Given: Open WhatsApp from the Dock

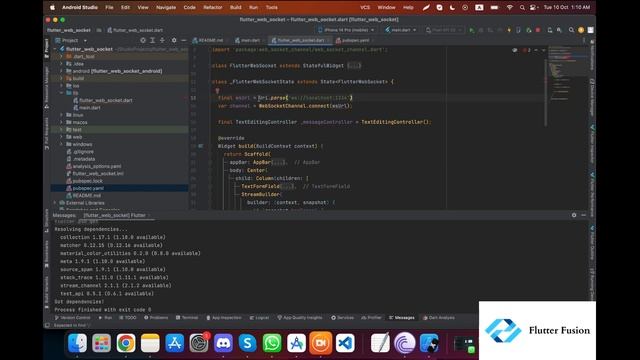Looking at the screenshot, I should coord(272,343).
